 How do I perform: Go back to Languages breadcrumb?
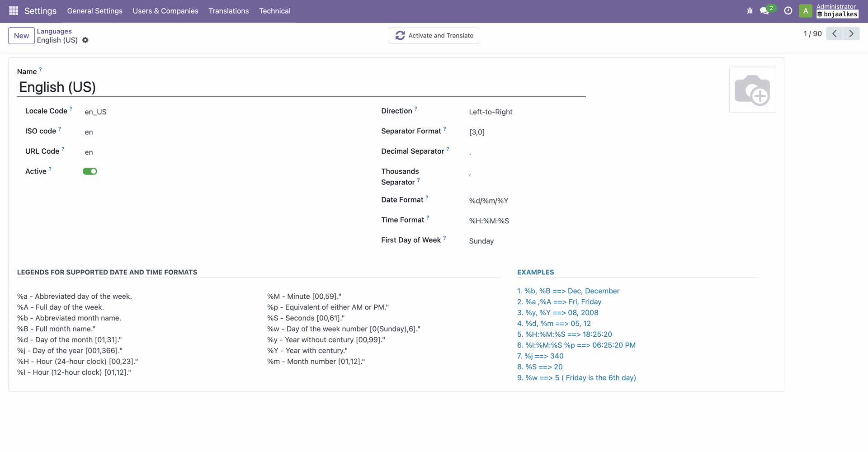(x=54, y=31)
